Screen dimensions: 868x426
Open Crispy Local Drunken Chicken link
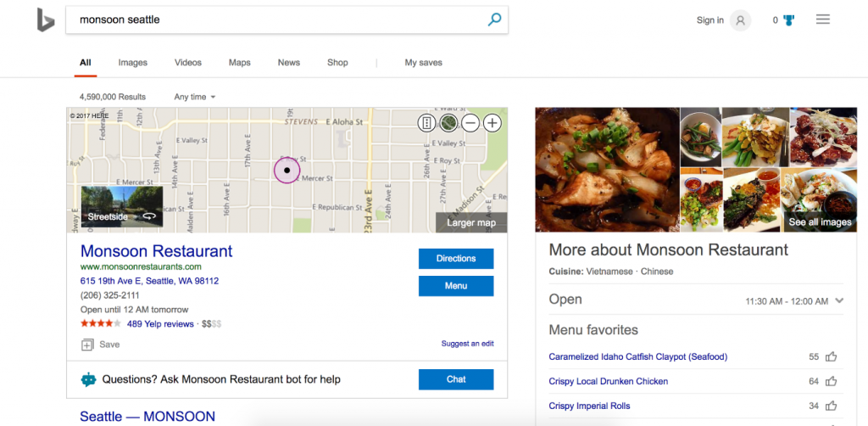click(609, 381)
